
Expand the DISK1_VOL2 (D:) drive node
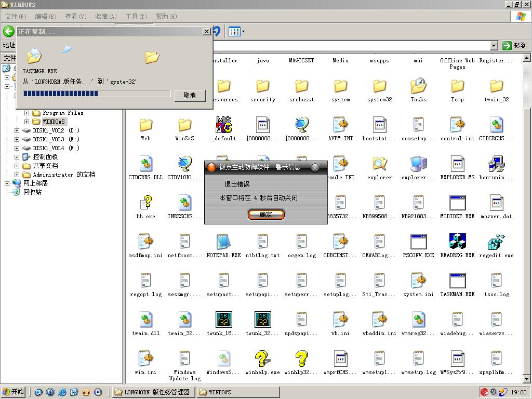click(17, 130)
